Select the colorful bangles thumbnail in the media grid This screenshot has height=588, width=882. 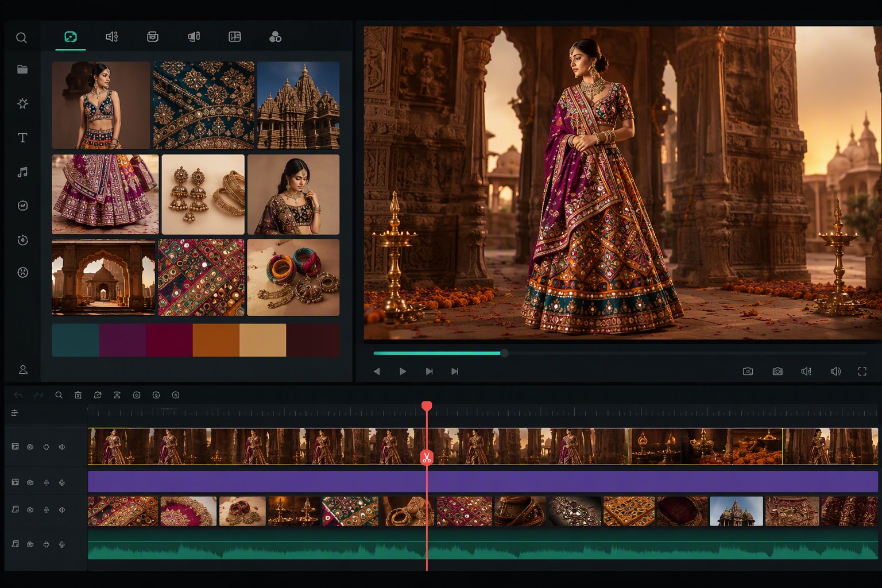point(293,277)
